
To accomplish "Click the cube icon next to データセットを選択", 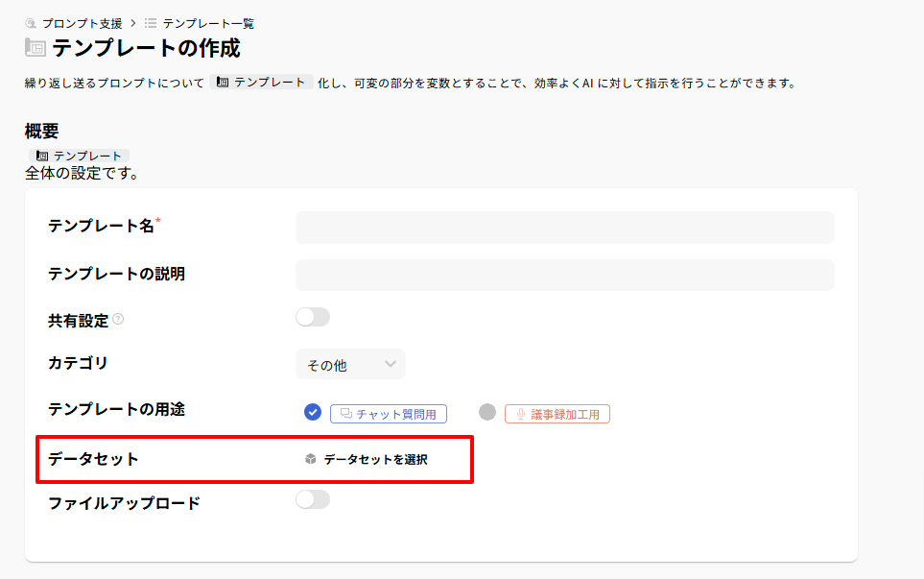I will [x=311, y=459].
